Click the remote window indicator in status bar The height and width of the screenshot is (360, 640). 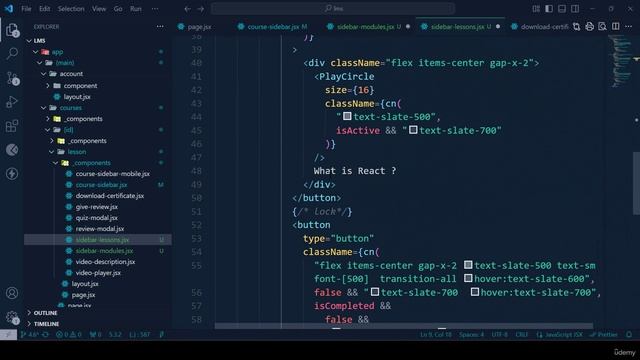click(x=8, y=334)
